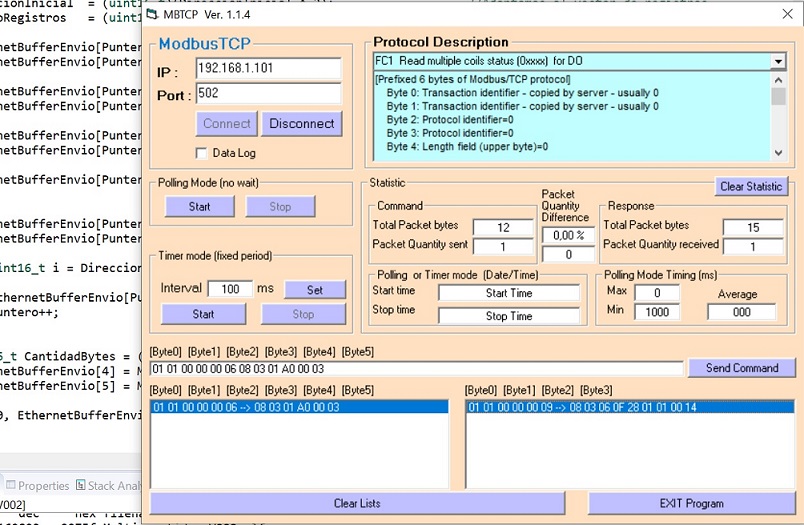Click Command Total Packet bytes value
This screenshot has height=525, width=804.
tap(503, 227)
